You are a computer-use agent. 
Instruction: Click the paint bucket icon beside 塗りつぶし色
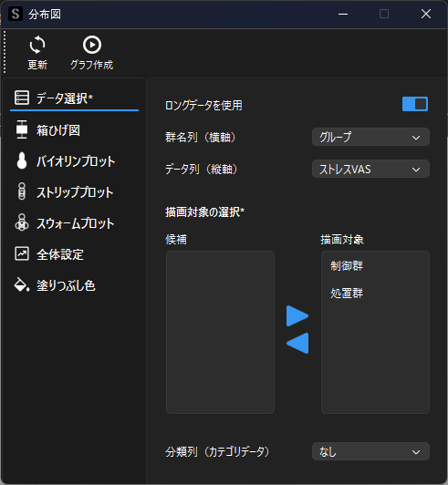click(22, 284)
